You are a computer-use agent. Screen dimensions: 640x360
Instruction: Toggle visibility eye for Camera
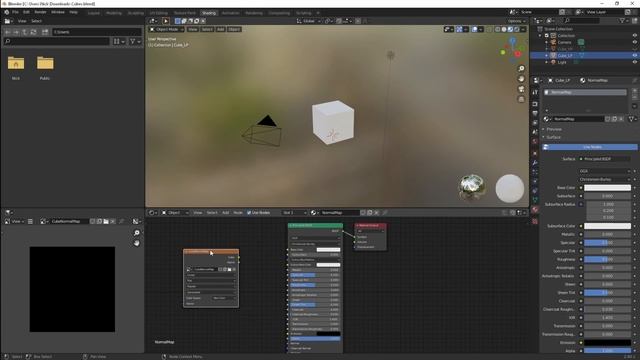(635, 42)
